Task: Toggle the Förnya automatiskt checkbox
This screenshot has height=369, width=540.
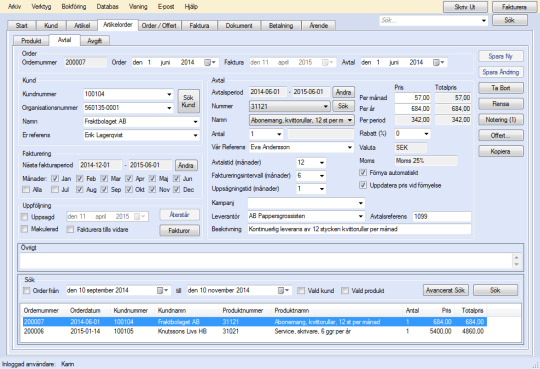Action: (363, 173)
